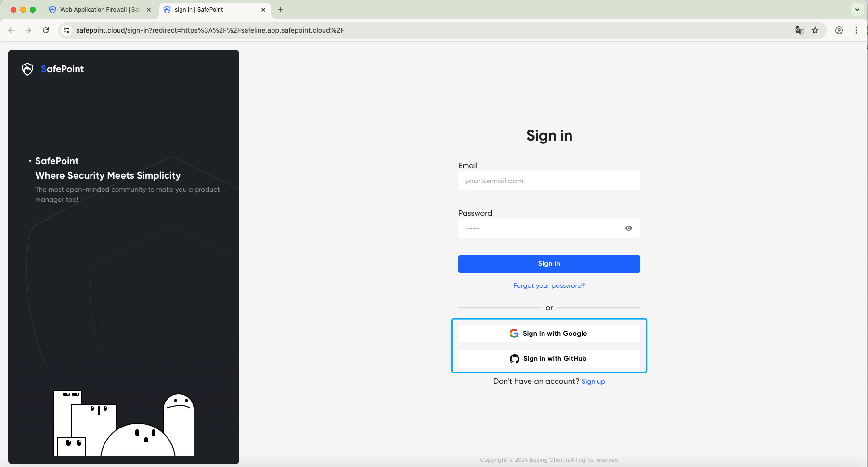Toggle password visibility eye icon
Viewport: 868px width, 467px height.
click(x=629, y=228)
